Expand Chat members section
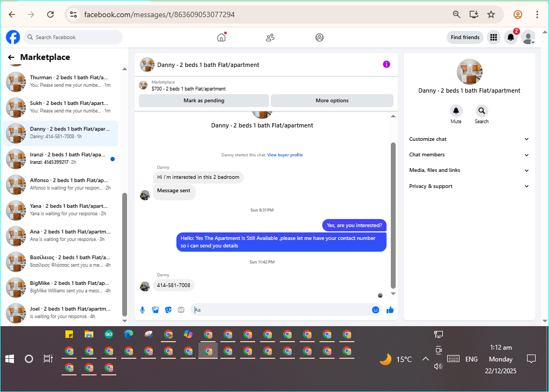Image resolution: width=549 pixels, height=392 pixels. (x=469, y=155)
